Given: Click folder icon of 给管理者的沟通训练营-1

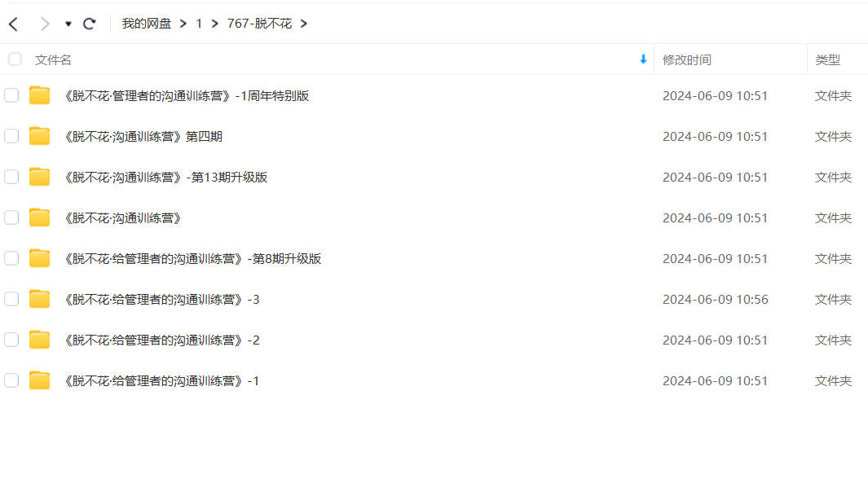Looking at the screenshot, I should pos(39,380).
